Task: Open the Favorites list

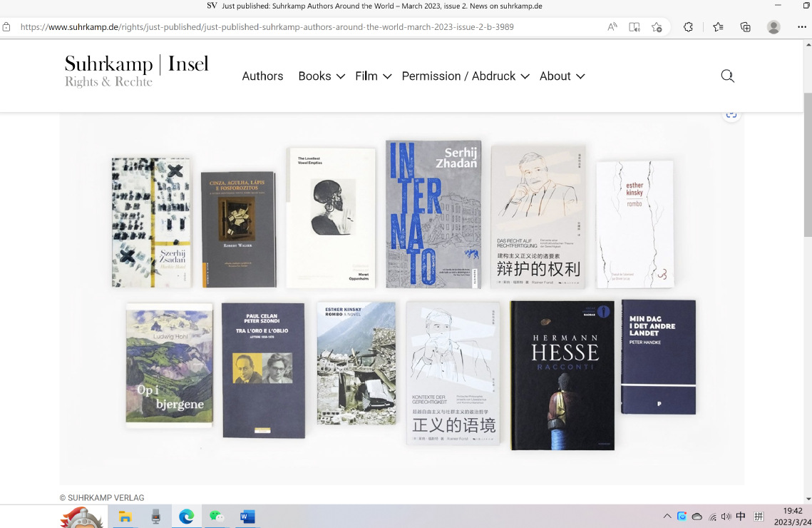Action: coord(718,27)
